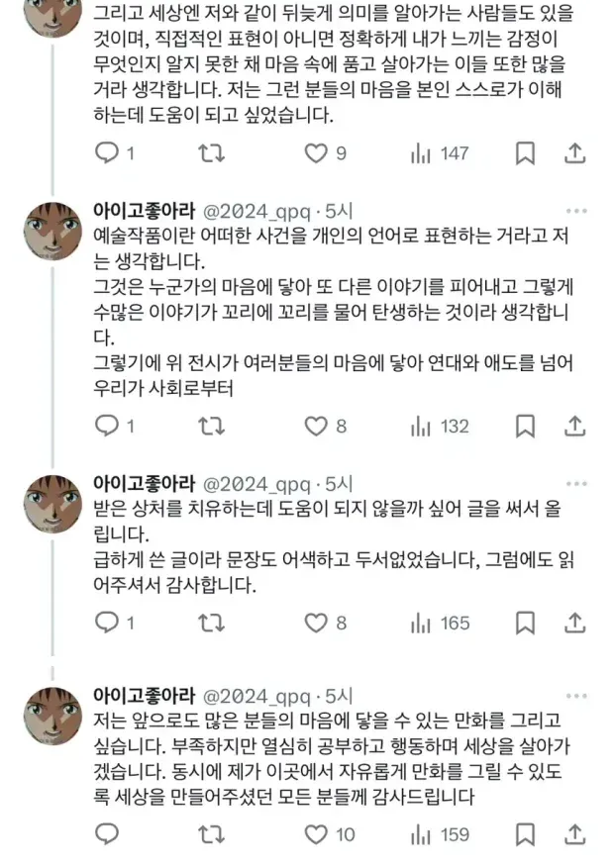Open more options on tweet starting 저는 앞으로도
Image resolution: width=614 pixels, height=868 pixels.
(574, 694)
